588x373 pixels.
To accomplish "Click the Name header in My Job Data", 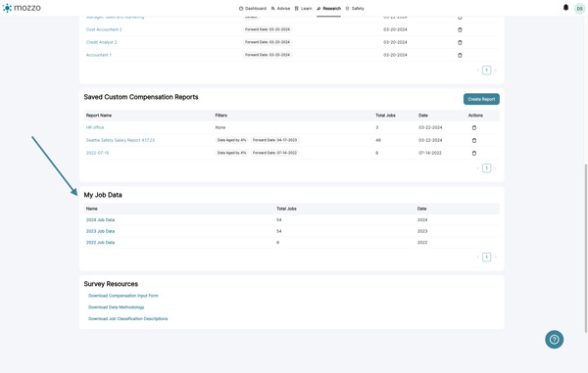I will tap(92, 209).
